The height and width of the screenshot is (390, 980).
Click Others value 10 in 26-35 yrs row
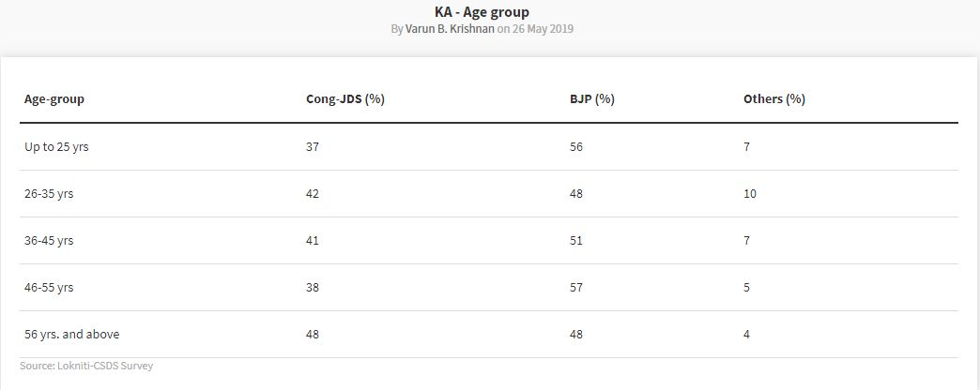(x=750, y=194)
